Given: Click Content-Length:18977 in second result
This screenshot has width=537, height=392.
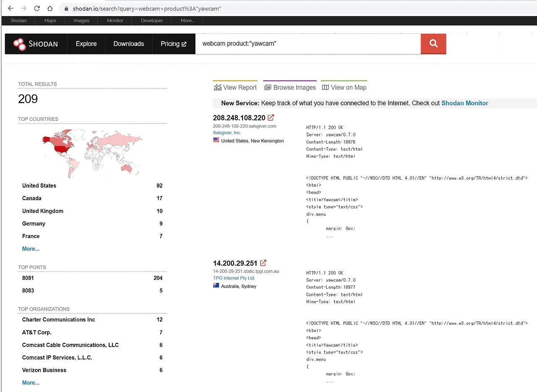Looking at the screenshot, I should point(331,287).
